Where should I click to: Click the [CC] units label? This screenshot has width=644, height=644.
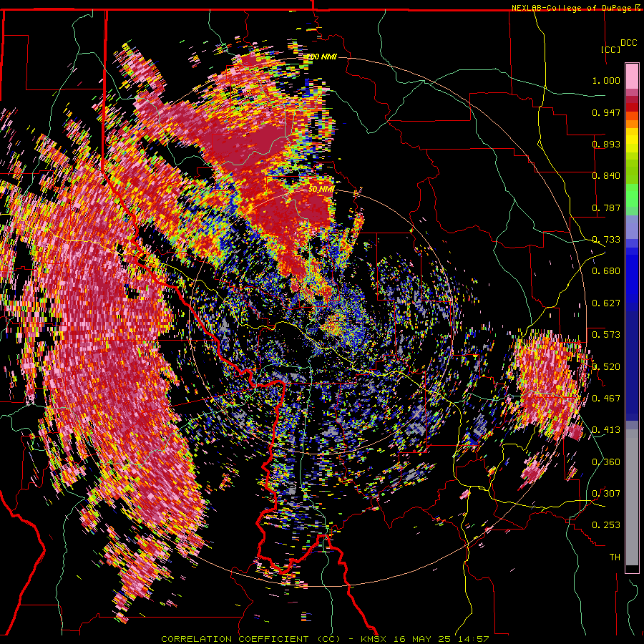click(610, 49)
